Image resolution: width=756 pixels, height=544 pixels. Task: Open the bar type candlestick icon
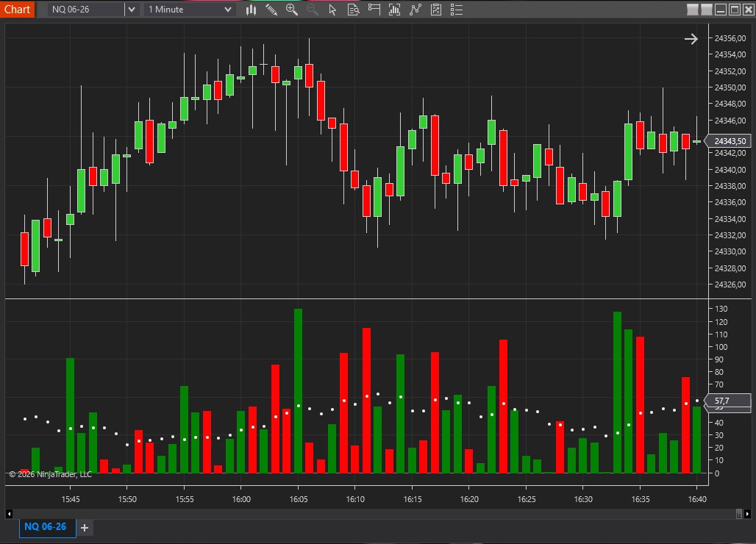[252, 10]
